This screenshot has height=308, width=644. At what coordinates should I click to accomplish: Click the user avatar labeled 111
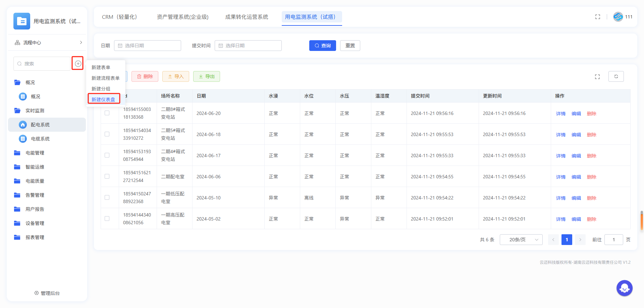click(618, 17)
